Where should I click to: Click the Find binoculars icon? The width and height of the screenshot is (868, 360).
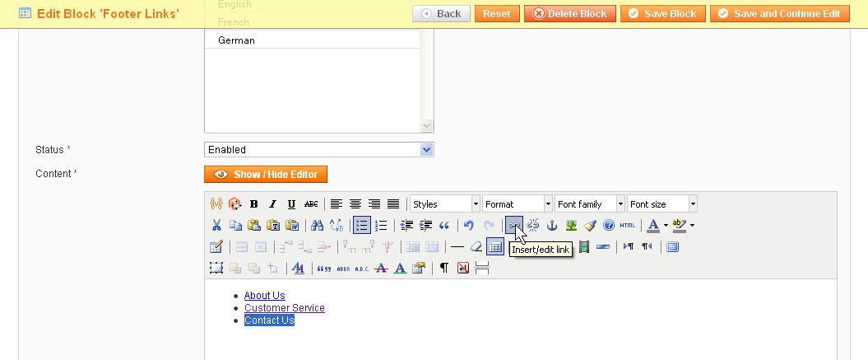(318, 225)
